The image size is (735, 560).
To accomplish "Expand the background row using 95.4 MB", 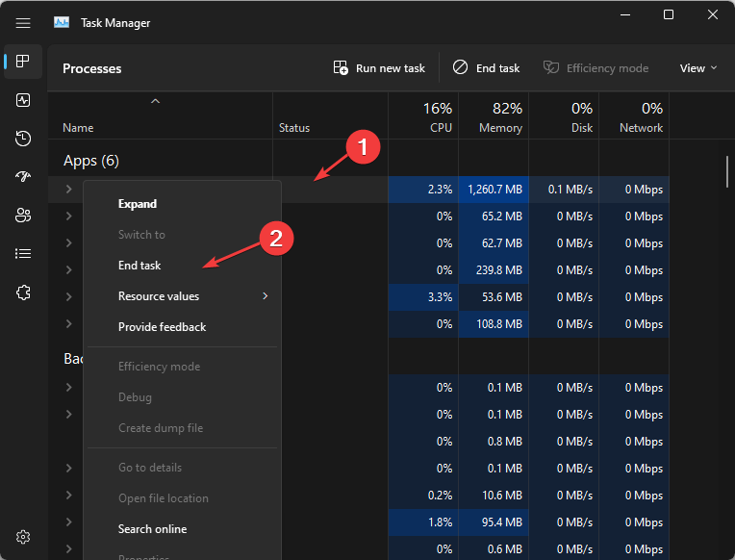I will 69,522.
